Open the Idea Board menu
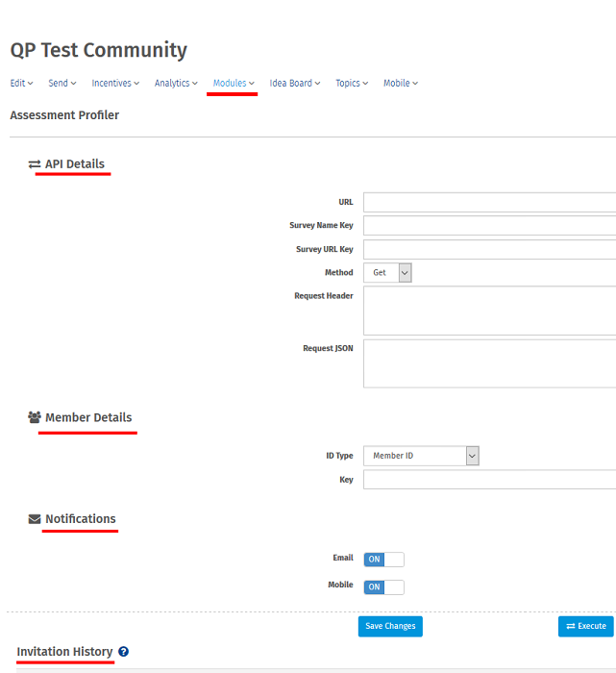 click(294, 84)
